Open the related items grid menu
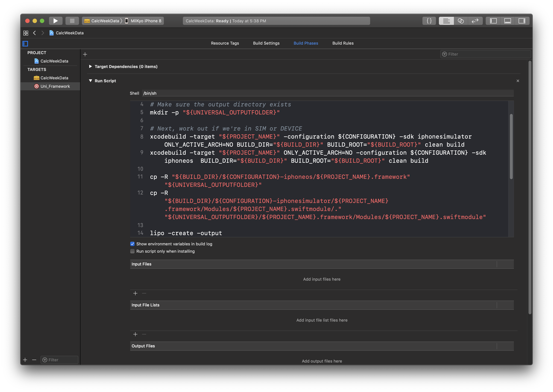This screenshot has height=392, width=553. pyautogui.click(x=26, y=33)
